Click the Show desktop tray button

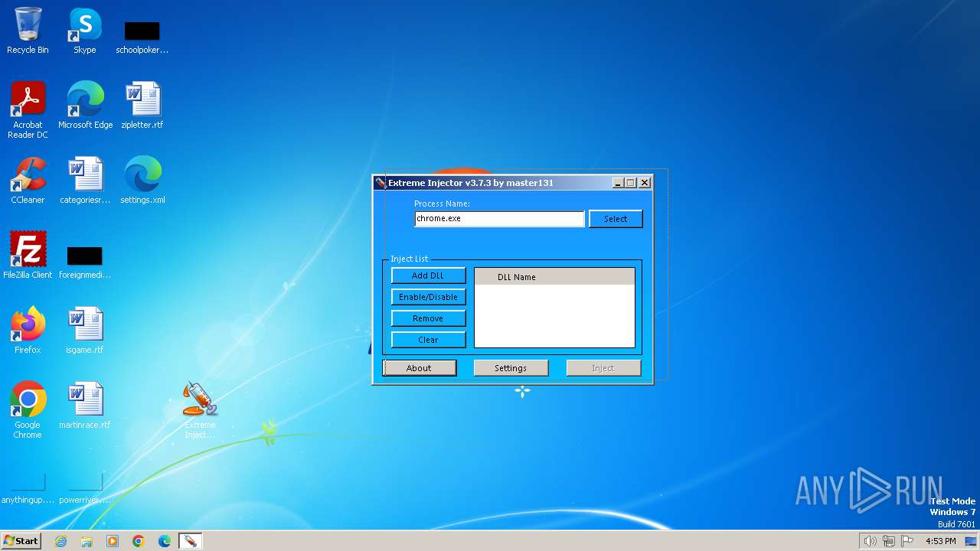tap(971, 541)
